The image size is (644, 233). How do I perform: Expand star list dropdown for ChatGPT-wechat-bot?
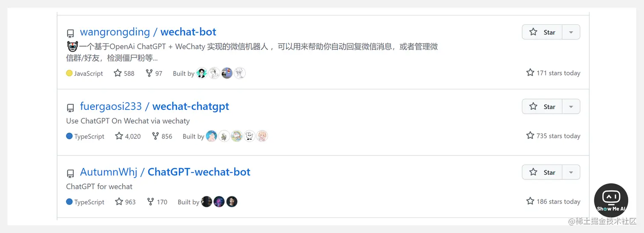pos(571,172)
